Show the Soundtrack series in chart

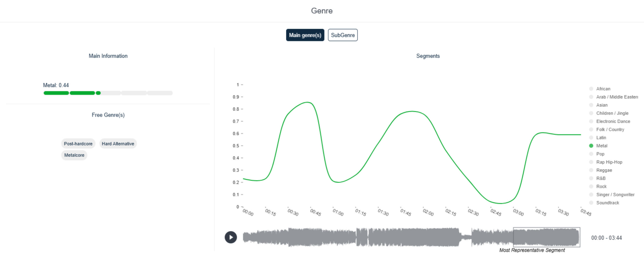591,203
